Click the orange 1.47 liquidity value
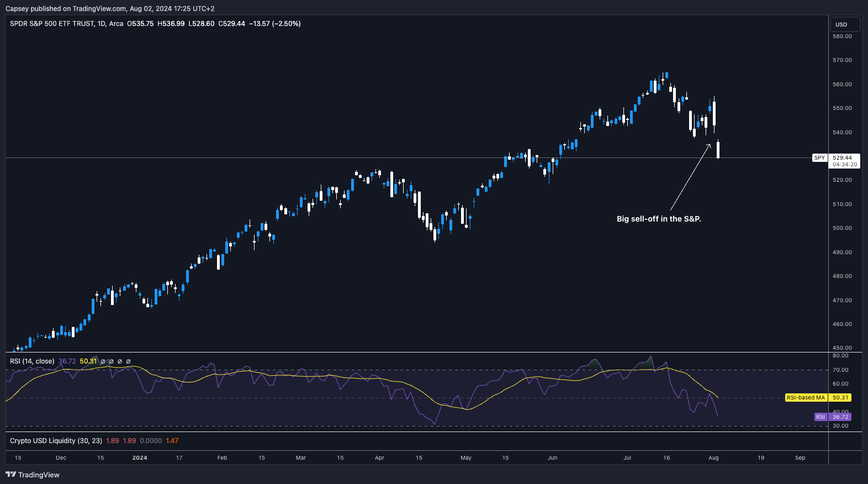 [172, 441]
